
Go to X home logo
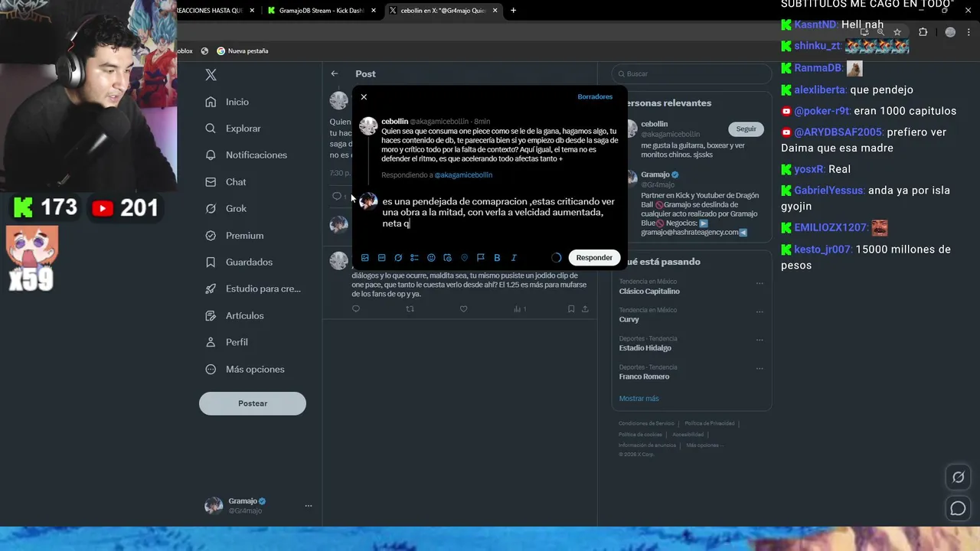[x=211, y=74]
